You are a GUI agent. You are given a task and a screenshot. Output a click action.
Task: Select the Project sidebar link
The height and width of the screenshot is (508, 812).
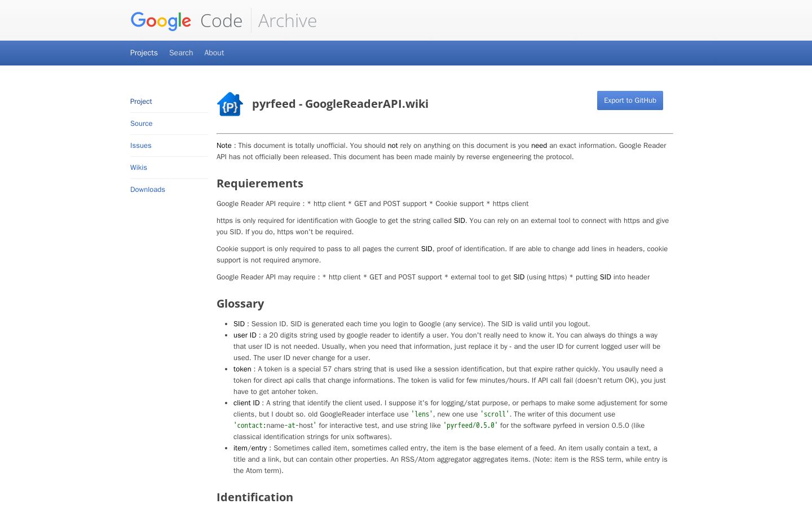tap(141, 102)
